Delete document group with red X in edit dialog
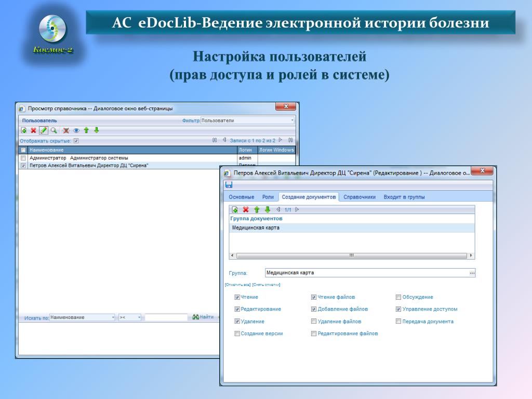The width and height of the screenshot is (532, 399). pyautogui.click(x=246, y=210)
